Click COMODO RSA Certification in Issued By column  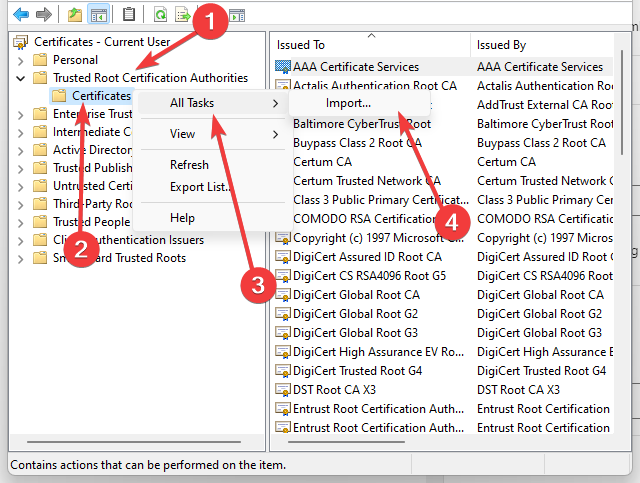pyautogui.click(x=545, y=219)
